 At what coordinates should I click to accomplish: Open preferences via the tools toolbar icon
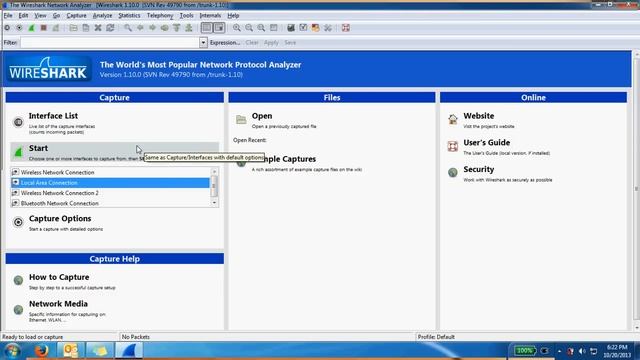328,28
